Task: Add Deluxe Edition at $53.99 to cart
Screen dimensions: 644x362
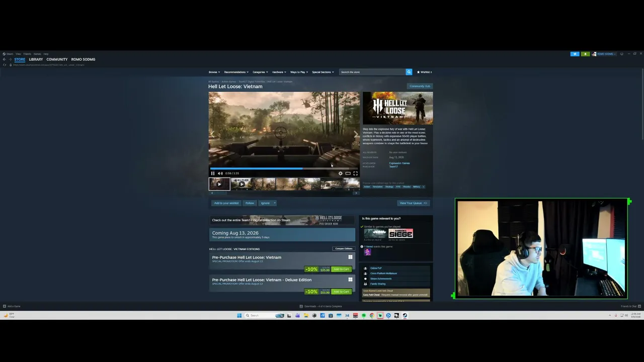Action: (x=341, y=292)
